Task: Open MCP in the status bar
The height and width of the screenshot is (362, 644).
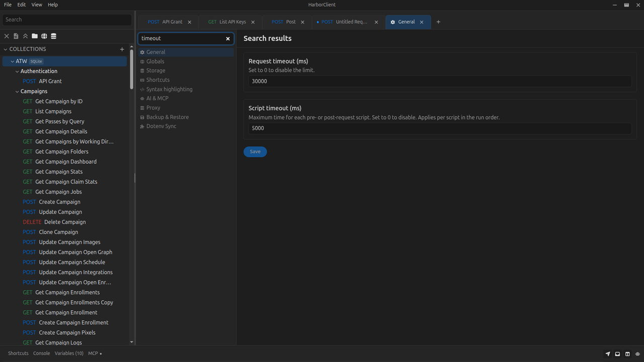Action: coord(95,353)
